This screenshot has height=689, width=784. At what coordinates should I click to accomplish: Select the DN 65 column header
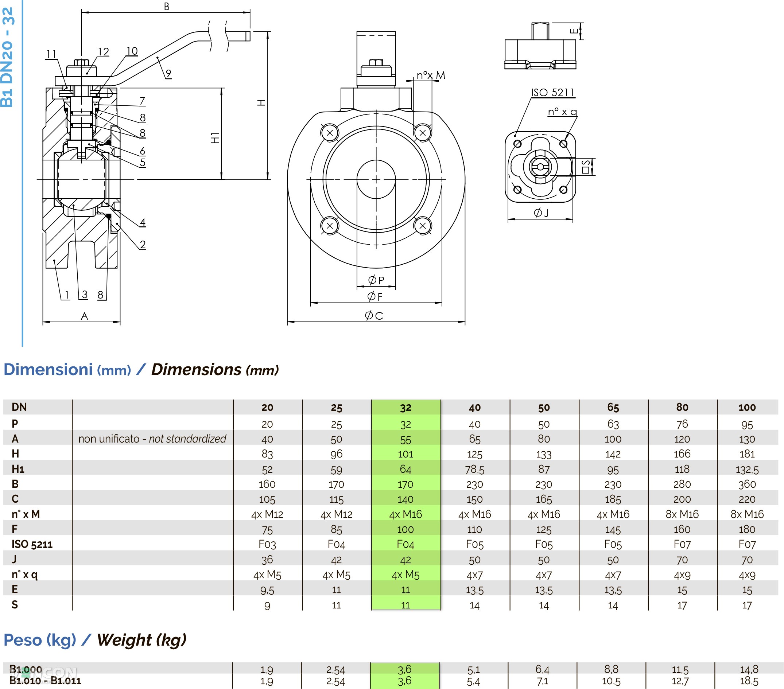click(613, 407)
